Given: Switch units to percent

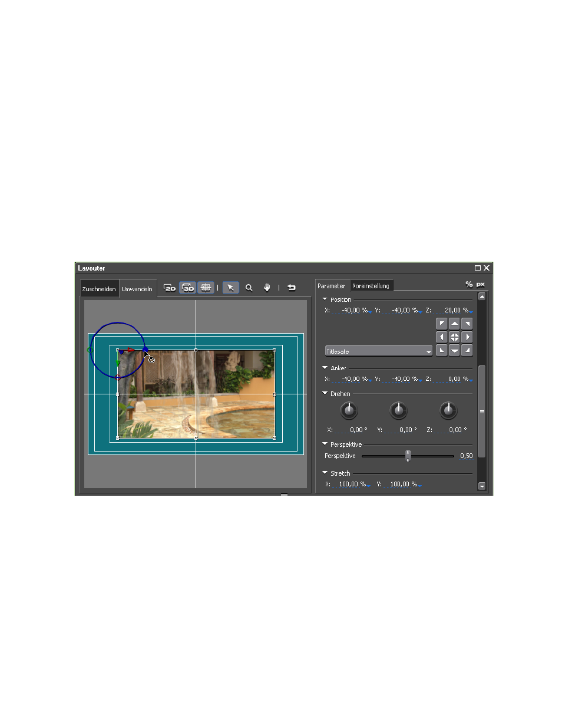Looking at the screenshot, I should coord(469,284).
